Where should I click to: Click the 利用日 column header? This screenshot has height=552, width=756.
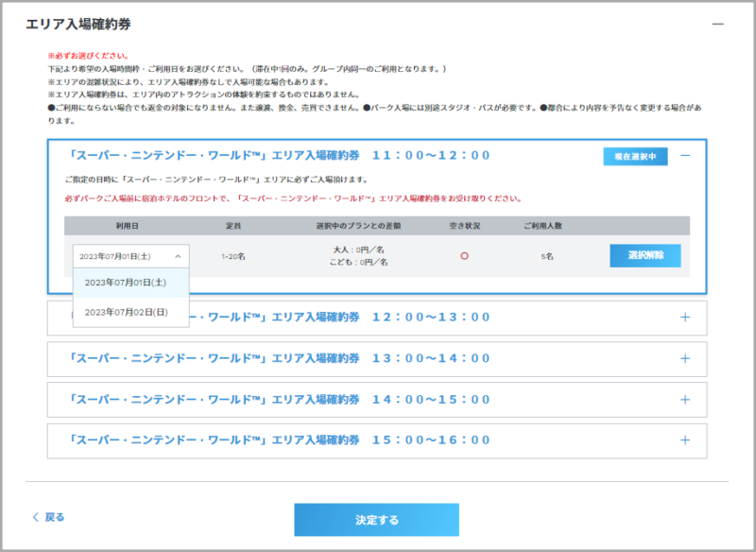coord(128,226)
